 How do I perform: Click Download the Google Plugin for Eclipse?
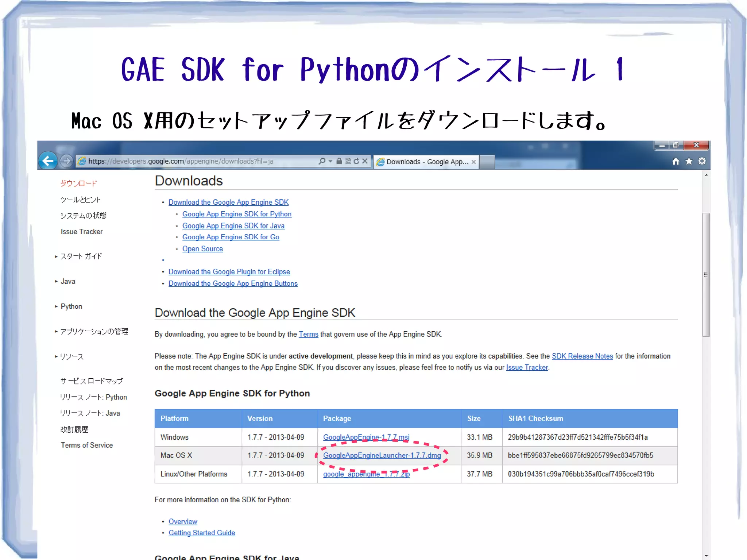click(229, 272)
